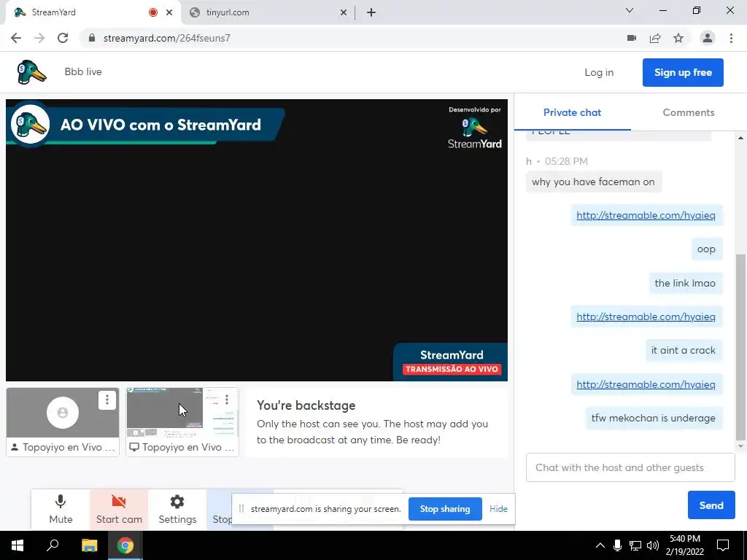Image resolution: width=747 pixels, height=560 pixels.
Task: Select the Topoyiyo camera avatar thumbnail
Action: [63, 413]
